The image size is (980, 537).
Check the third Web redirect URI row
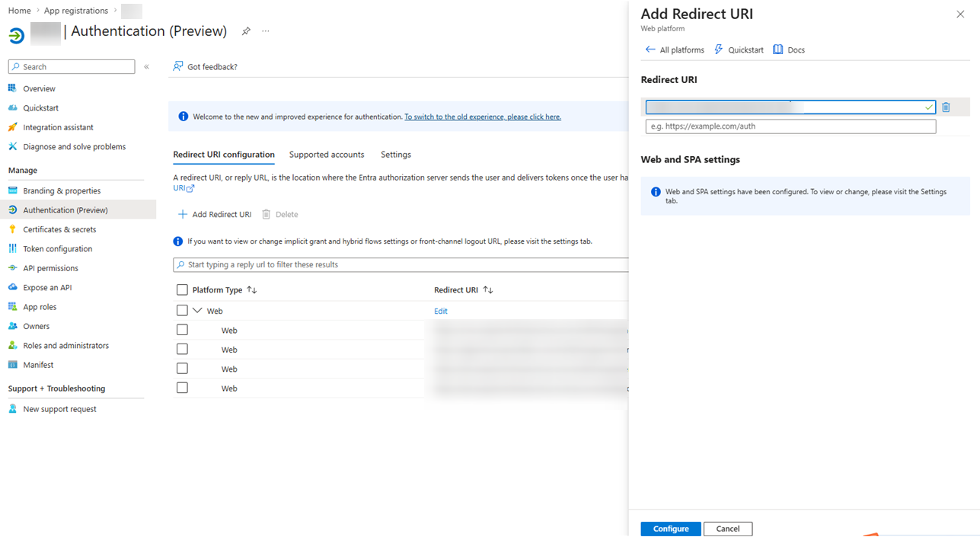(182, 369)
